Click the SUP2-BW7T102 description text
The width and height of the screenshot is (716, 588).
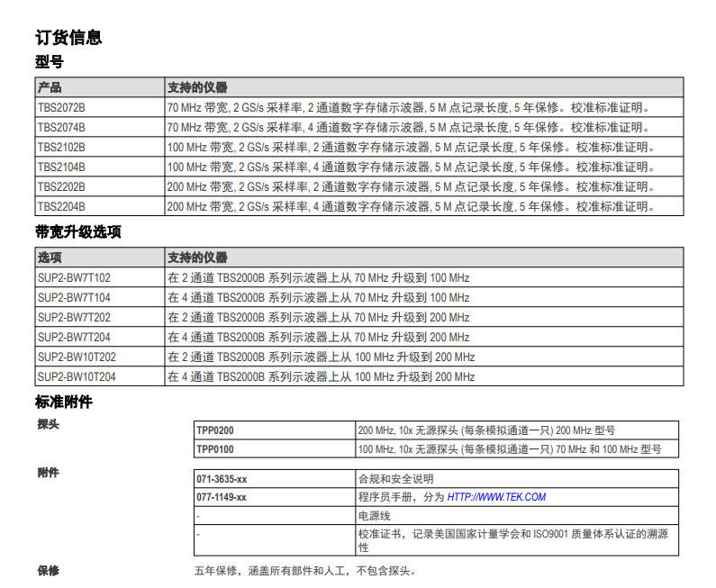point(319,277)
